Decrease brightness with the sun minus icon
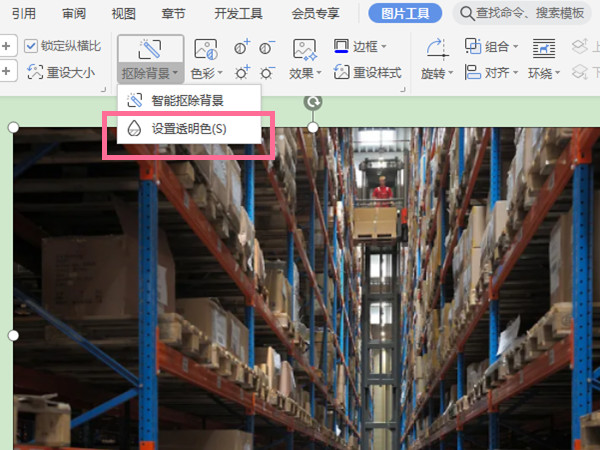 (x=267, y=72)
